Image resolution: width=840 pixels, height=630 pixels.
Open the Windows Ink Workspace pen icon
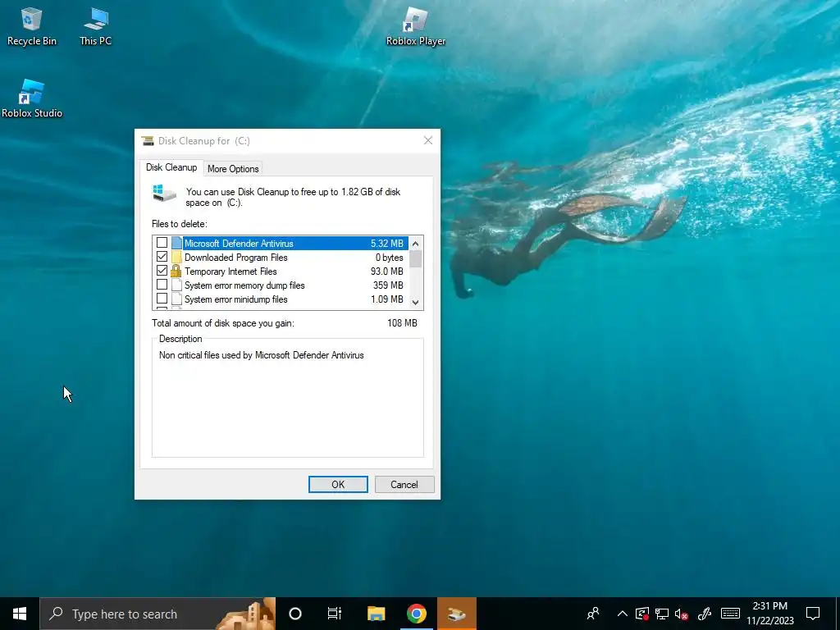pos(705,614)
